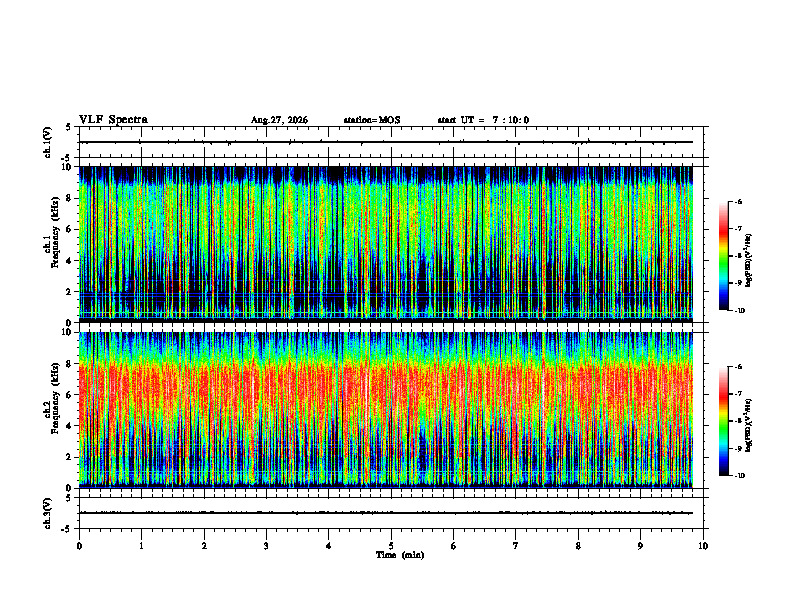Viewport: 792px width, 612px height.
Task: Click the ch.3(V) waveform strip
Action: [x=391, y=513]
